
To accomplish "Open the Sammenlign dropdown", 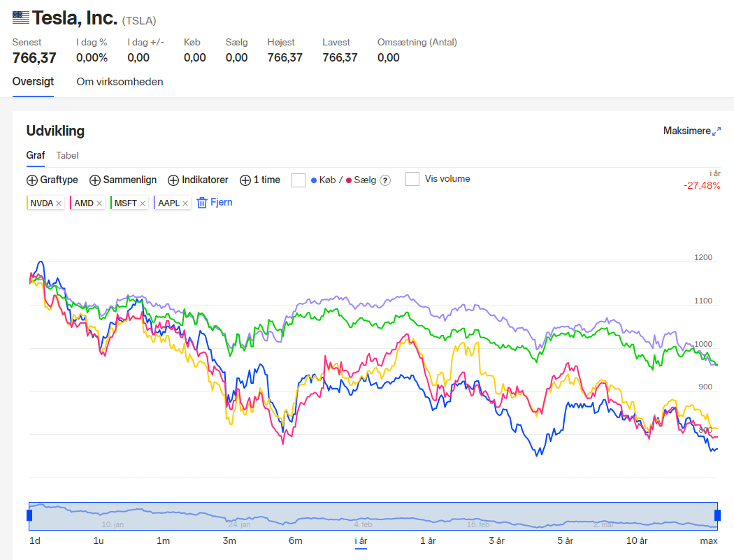I will (123, 180).
